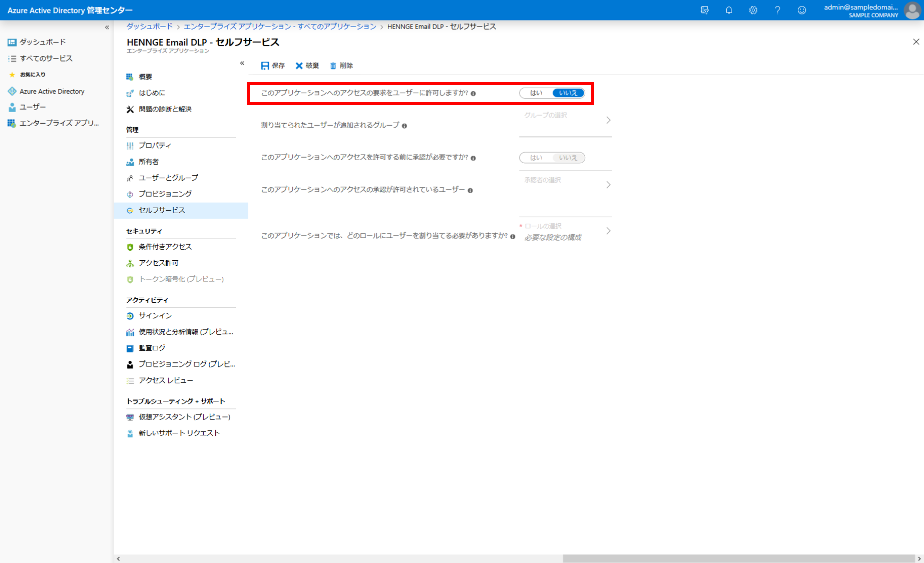Click the scrollbar right arrow
Image resolution: width=924 pixels, height=563 pixels.
[919, 558]
